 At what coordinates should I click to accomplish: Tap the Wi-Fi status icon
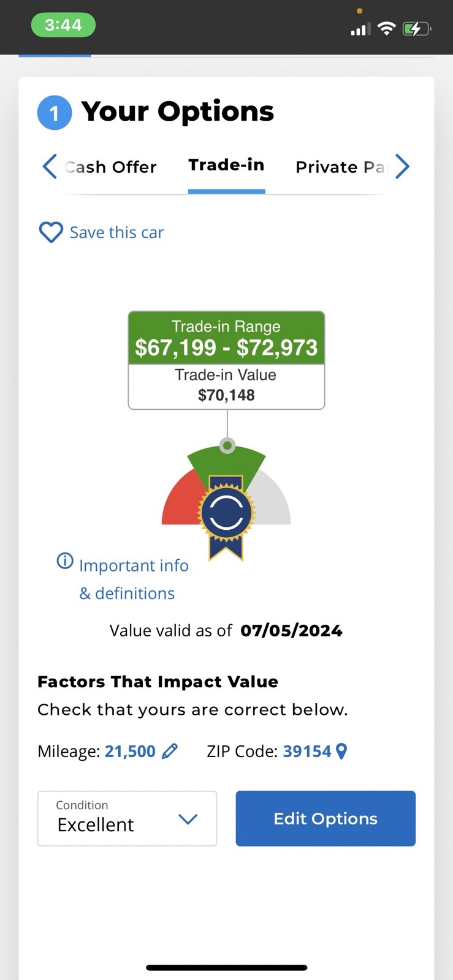click(x=387, y=28)
